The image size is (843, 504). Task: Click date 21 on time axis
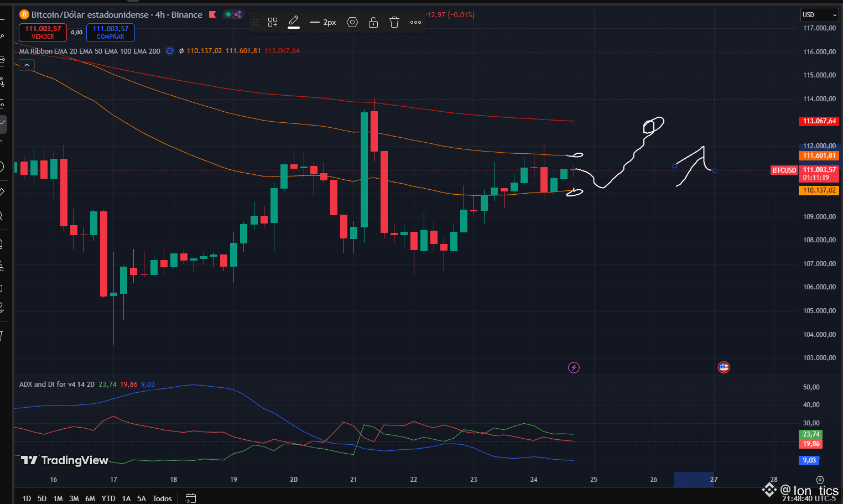click(x=353, y=480)
